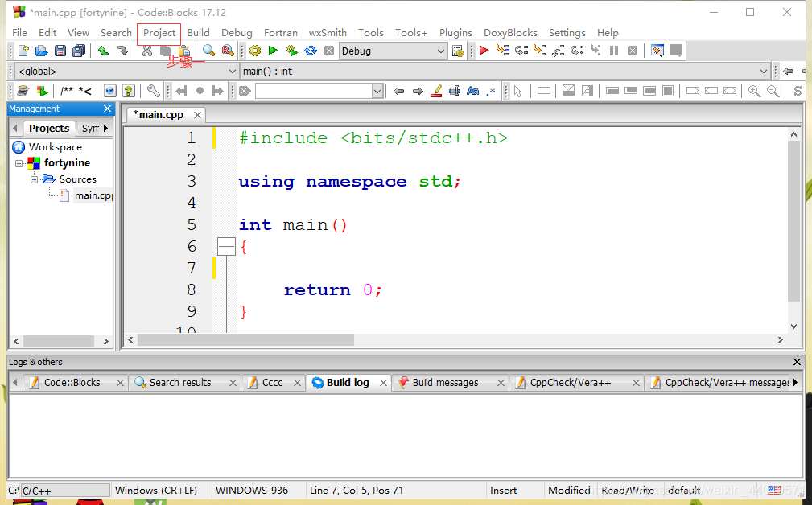
Task: Click the DoxyBlocks block comment icon
Action: point(66,91)
